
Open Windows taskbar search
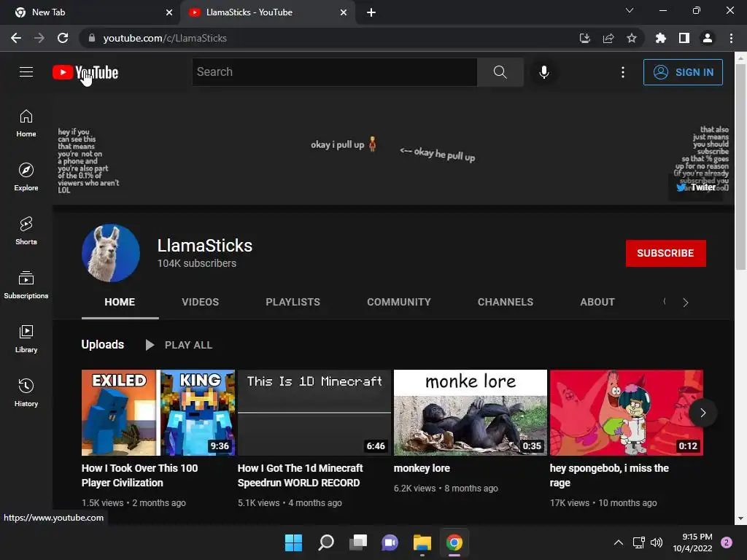coord(326,542)
